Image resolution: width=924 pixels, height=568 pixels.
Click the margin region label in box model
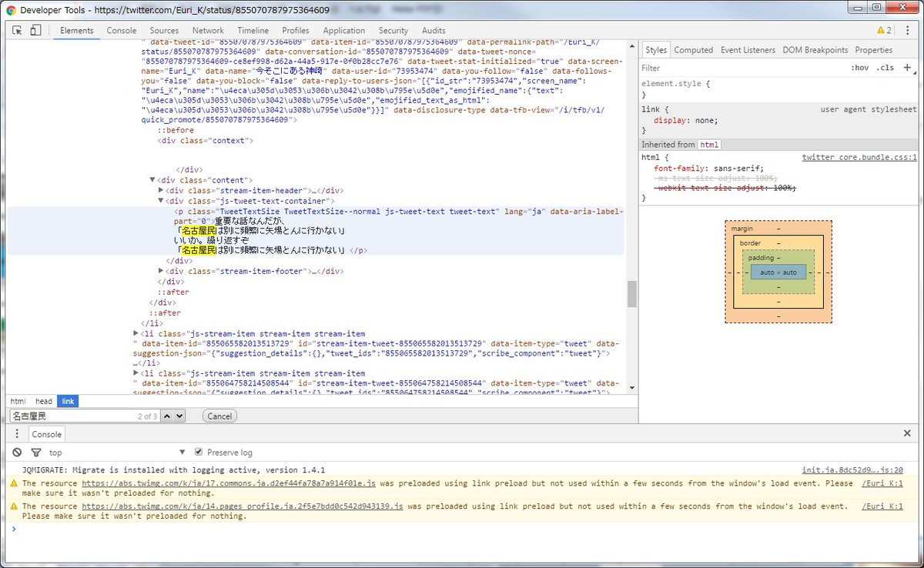point(742,229)
